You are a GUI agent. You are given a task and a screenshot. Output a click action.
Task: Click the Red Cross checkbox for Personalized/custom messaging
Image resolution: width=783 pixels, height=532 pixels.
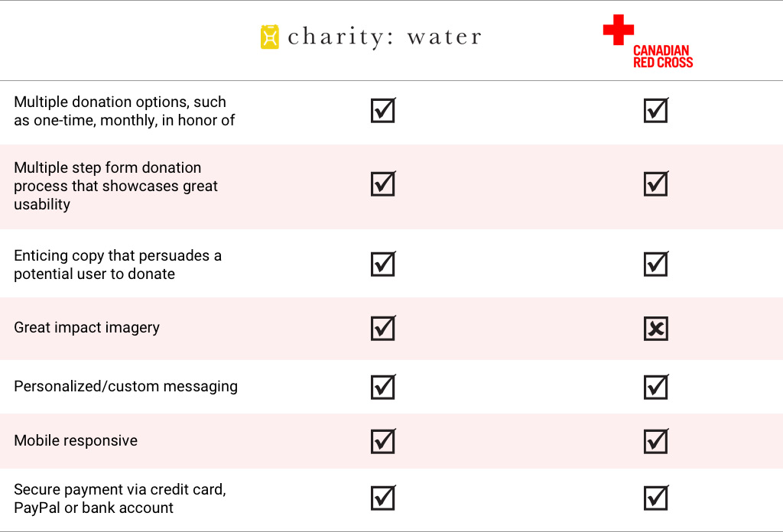tap(656, 387)
